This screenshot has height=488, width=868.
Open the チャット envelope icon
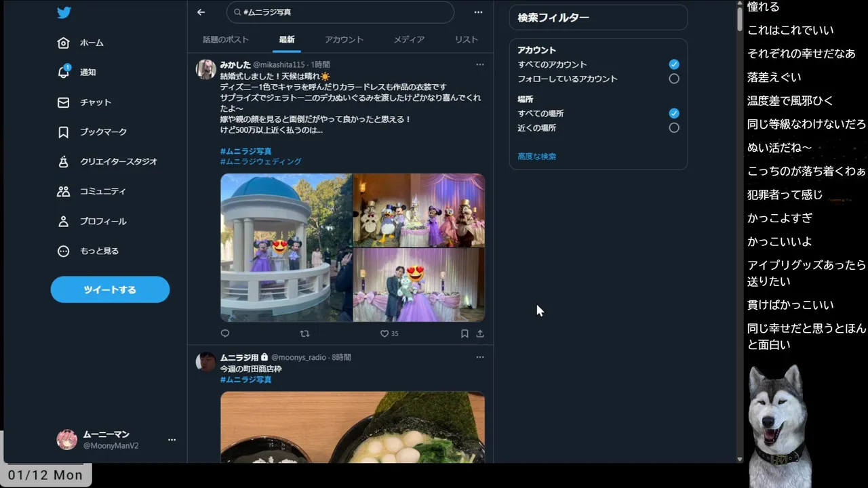[63, 102]
